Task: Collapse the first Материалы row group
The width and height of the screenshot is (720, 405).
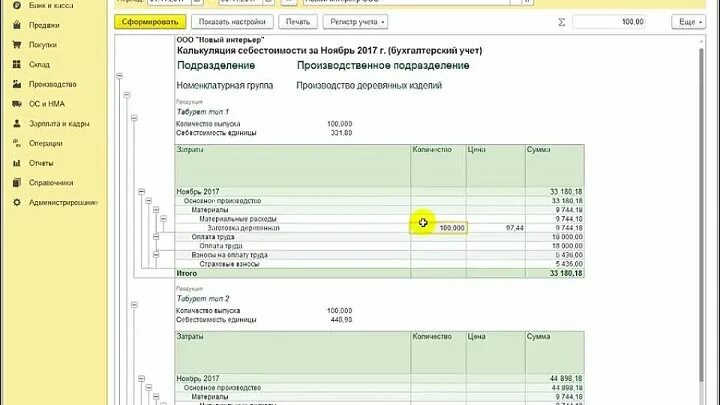Action: coord(156,210)
